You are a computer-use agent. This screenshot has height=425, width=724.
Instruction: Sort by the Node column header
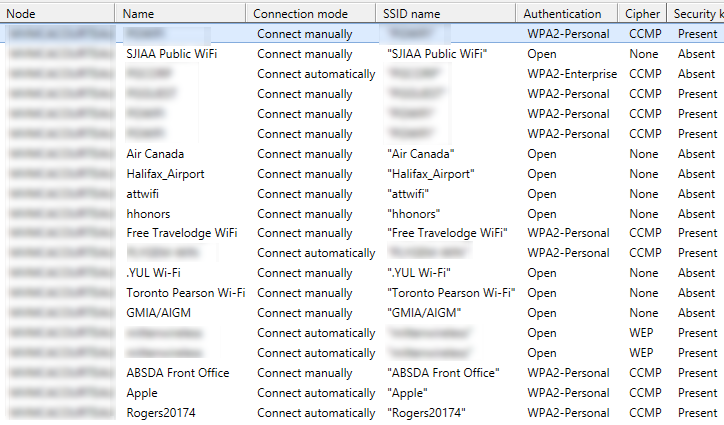[57, 13]
